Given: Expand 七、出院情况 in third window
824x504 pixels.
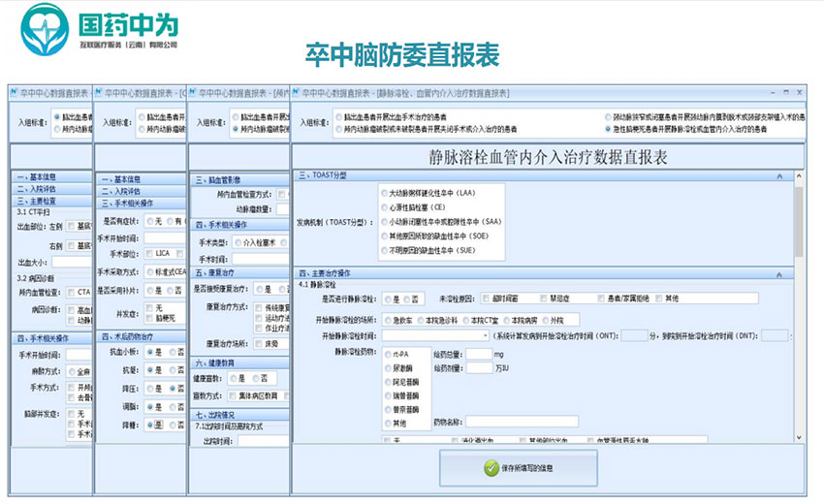Looking at the screenshot, I should tap(239, 415).
